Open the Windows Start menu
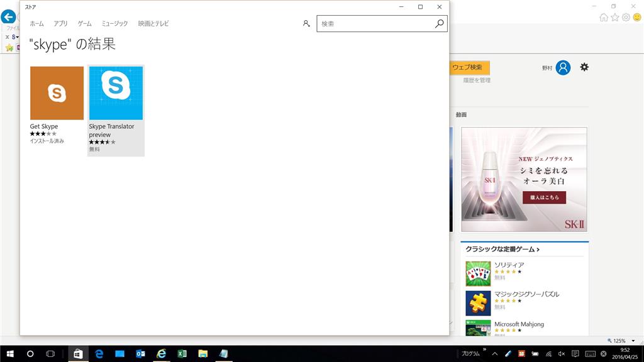Viewport: 644px width, 362px height. [x=10, y=354]
